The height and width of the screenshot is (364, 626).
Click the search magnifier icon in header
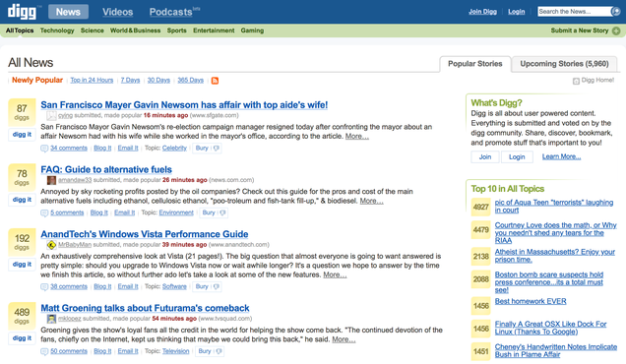[615, 11]
